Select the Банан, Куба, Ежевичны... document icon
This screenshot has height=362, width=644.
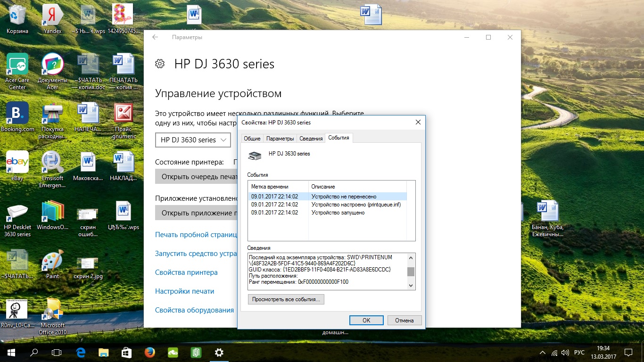(x=547, y=219)
